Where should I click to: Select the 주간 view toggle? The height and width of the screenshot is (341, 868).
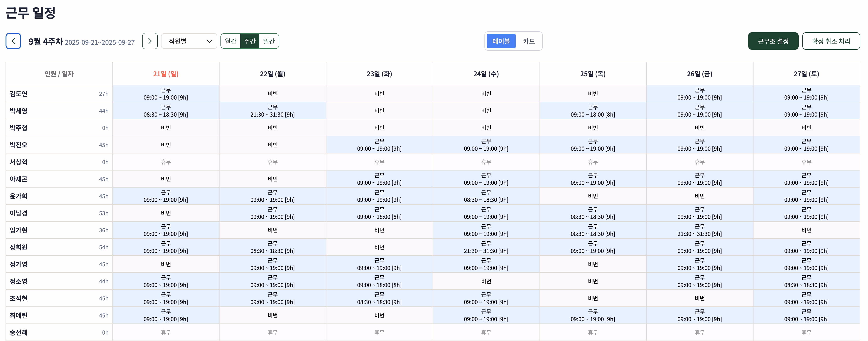[x=250, y=41]
